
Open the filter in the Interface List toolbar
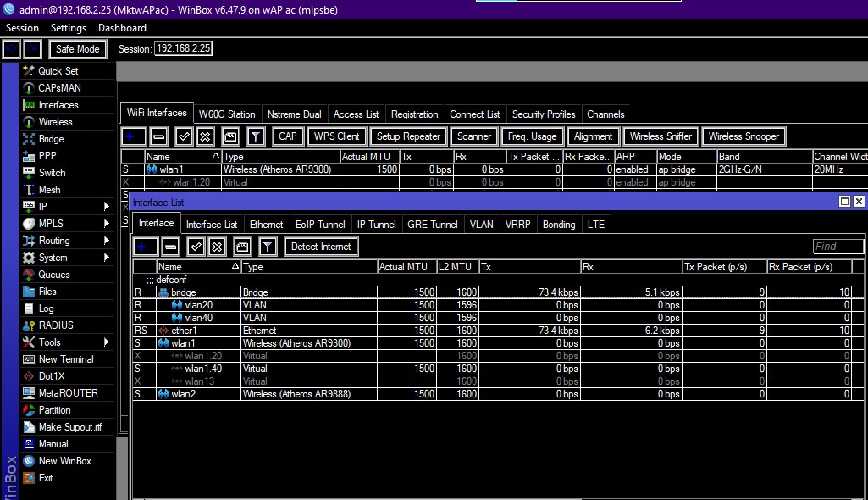268,247
